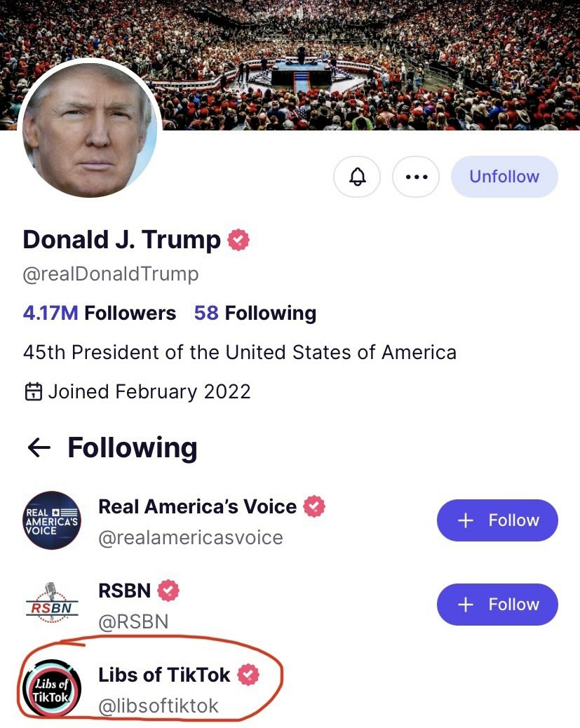Image resolution: width=580 pixels, height=728 pixels.
Task: Click the verified badge beside Donald J. Trump
Action: tap(238, 240)
